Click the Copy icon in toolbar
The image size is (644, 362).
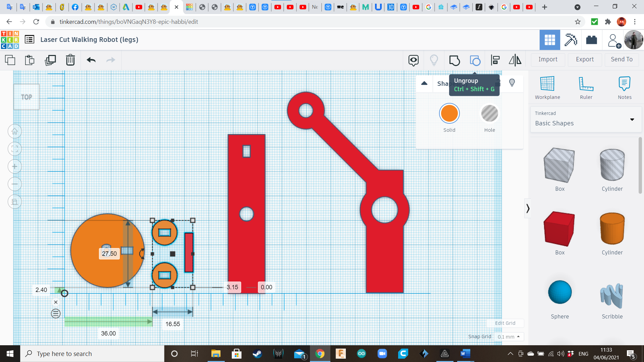(10, 60)
